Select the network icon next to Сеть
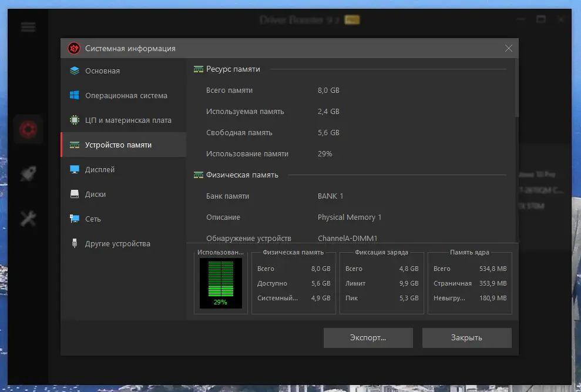The width and height of the screenshot is (581, 392). (x=75, y=219)
